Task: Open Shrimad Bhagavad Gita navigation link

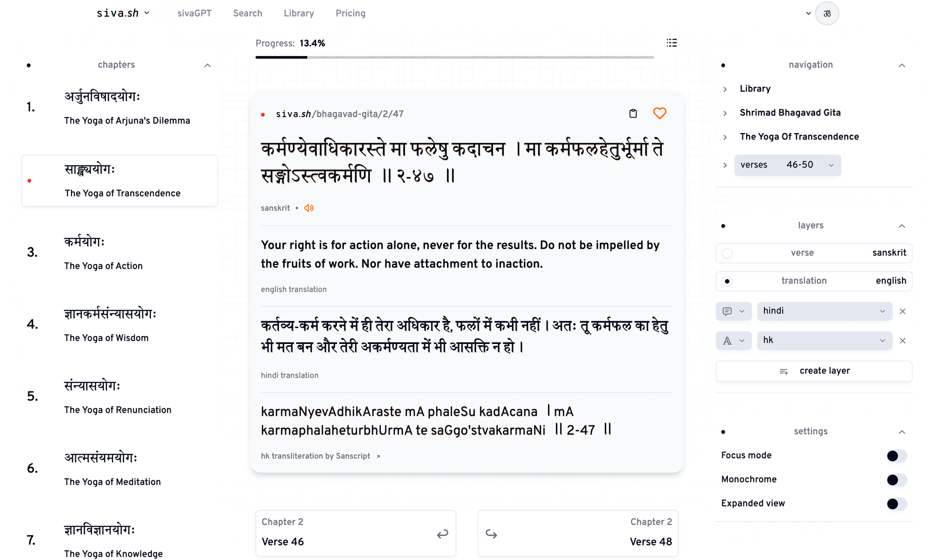Action: (790, 113)
